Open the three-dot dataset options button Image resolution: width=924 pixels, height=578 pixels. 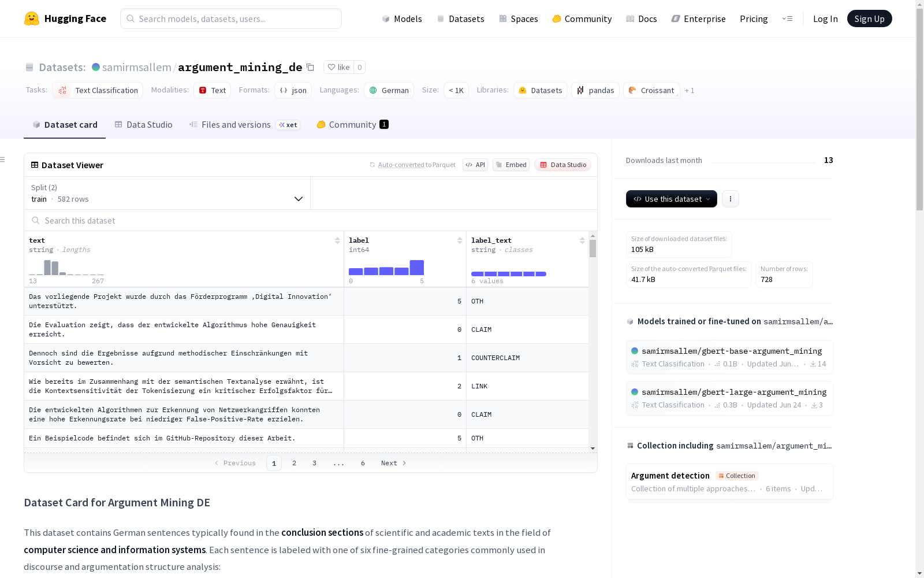coord(731,199)
